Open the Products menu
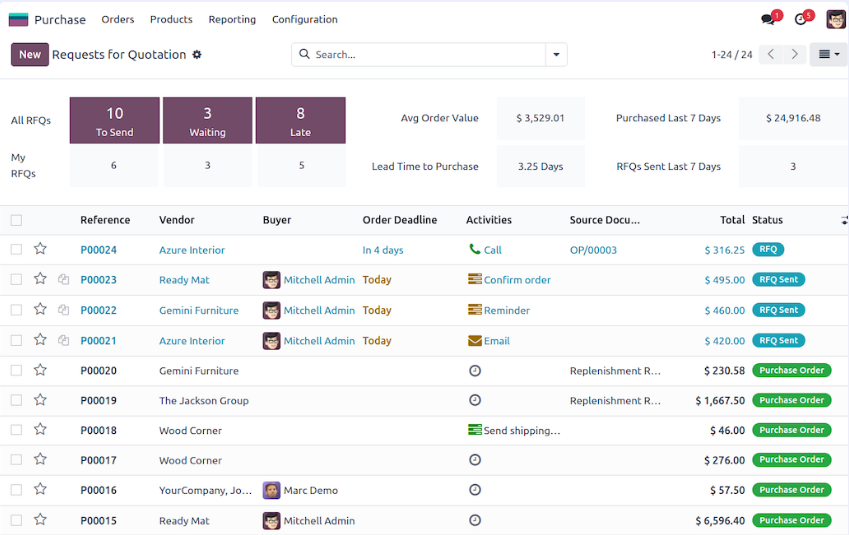 pos(171,19)
